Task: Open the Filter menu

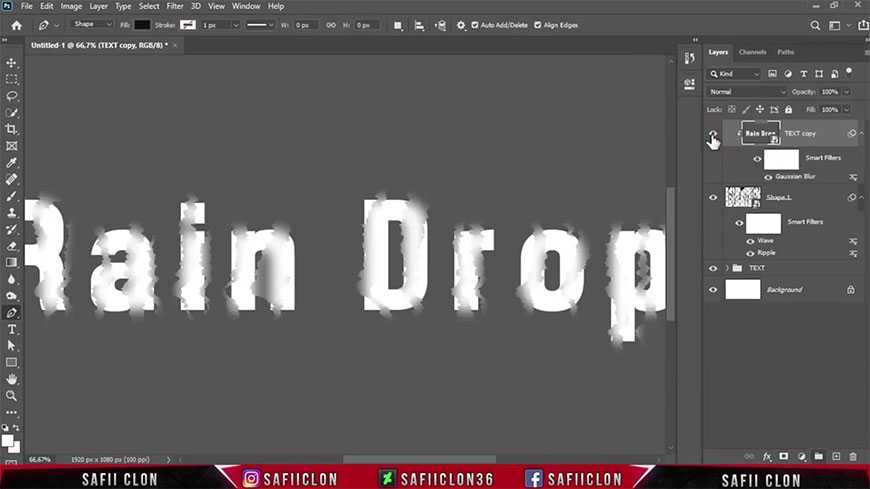Action: (x=175, y=6)
